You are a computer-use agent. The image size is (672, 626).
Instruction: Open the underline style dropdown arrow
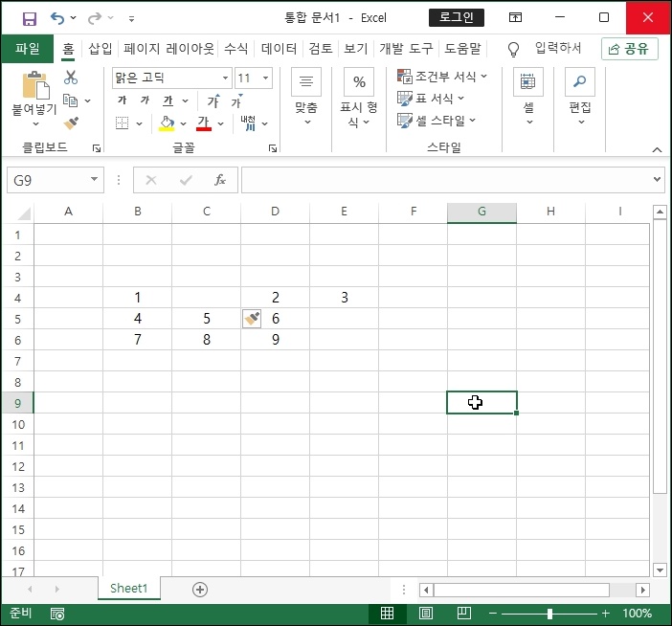[185, 101]
